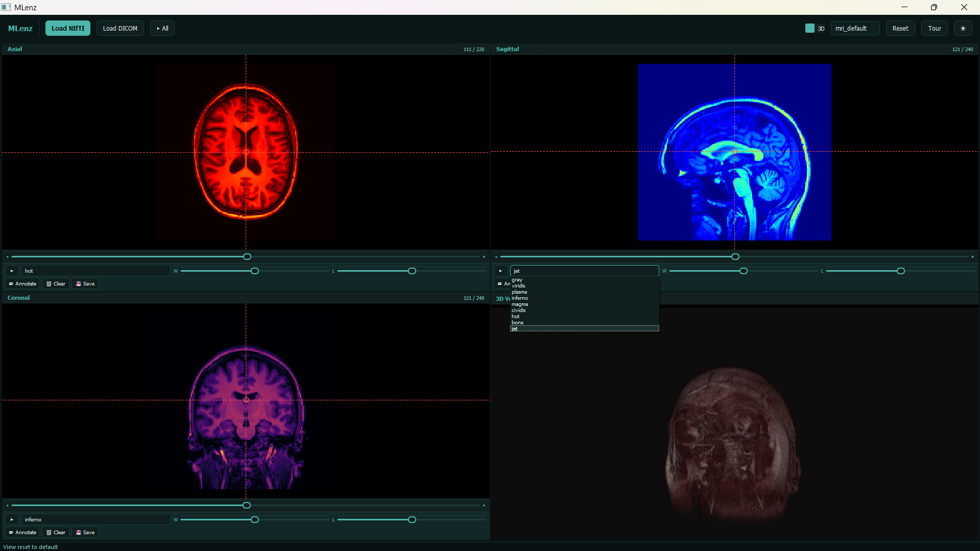Screen dimensions: 980x551
Task: Choose viridis from the colormap list
Action: (585, 286)
